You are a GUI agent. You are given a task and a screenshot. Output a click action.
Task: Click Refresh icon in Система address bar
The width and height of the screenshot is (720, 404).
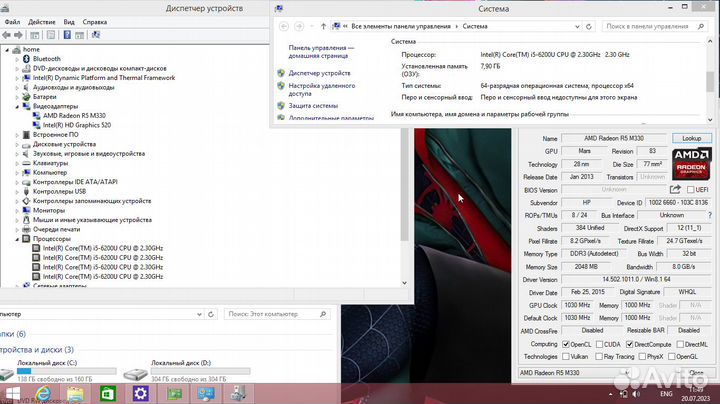point(589,27)
